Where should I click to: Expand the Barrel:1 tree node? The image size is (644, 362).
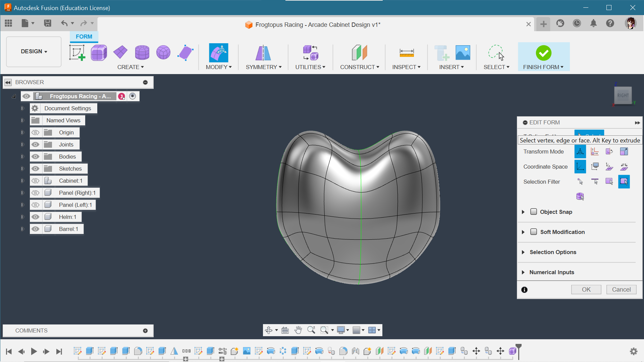click(22, 229)
